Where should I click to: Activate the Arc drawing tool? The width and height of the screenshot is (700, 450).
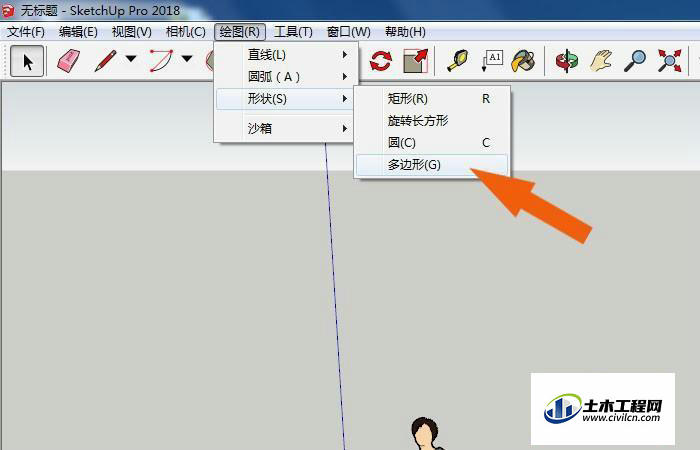[161, 61]
